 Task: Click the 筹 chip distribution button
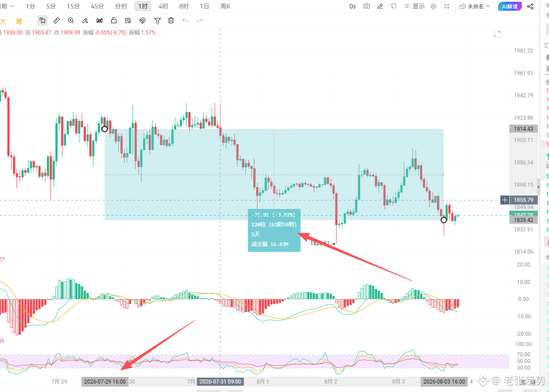click(19, 21)
